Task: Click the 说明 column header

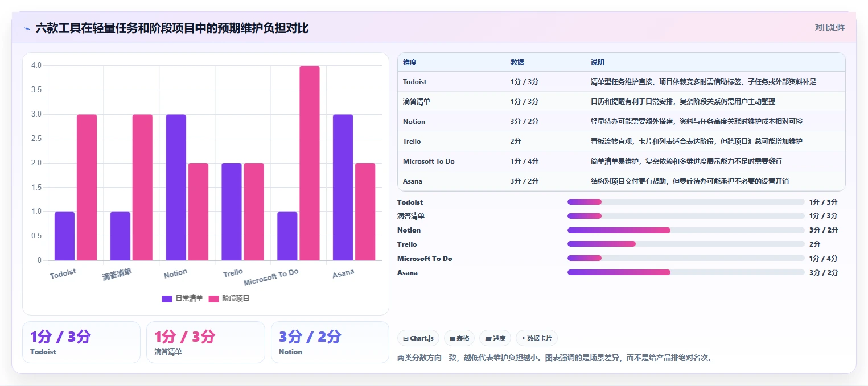Action: coord(598,63)
